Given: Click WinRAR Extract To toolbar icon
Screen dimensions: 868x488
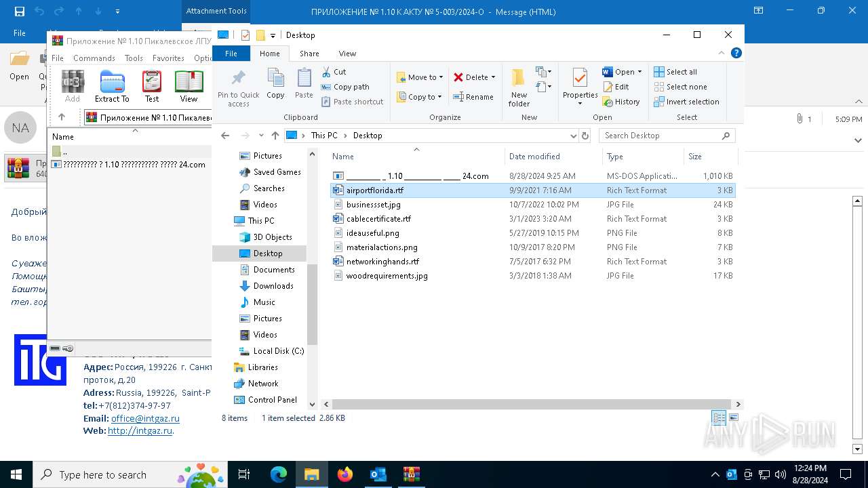Looking at the screenshot, I should click(x=112, y=87).
